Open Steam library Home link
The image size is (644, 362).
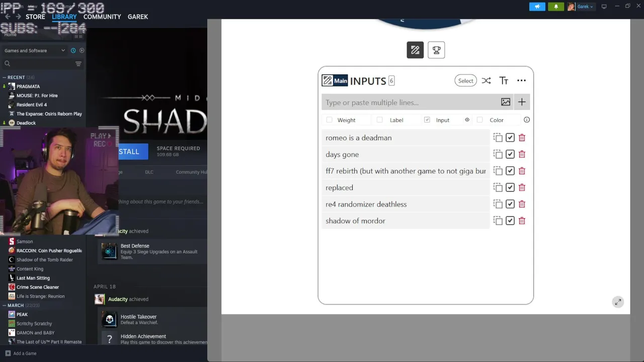coord(10,34)
